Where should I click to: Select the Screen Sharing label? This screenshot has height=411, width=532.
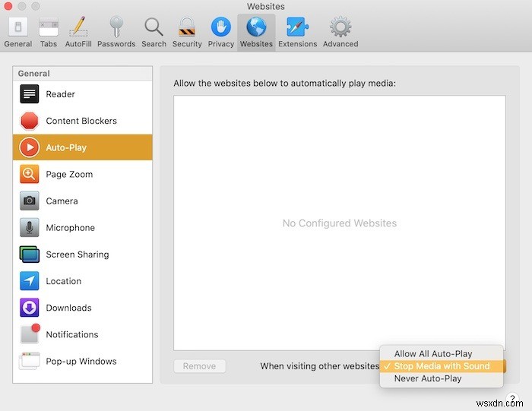(x=78, y=255)
